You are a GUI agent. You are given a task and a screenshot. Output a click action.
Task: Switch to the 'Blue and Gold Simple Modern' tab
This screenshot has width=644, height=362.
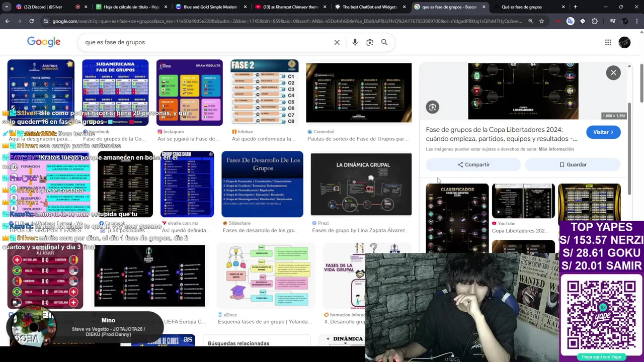coord(210,7)
